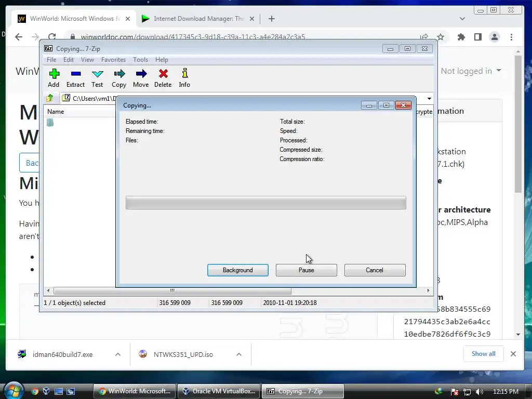This screenshot has width=532, height=399.
Task: Pause the copy operation
Action: [307, 270]
